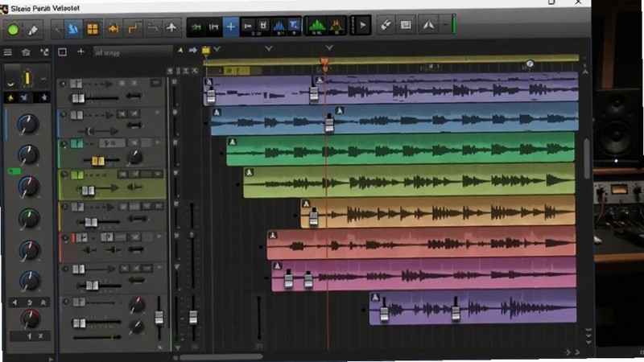
Task: Toggle the pink track's round enable button
Action: pyautogui.click(x=65, y=269)
